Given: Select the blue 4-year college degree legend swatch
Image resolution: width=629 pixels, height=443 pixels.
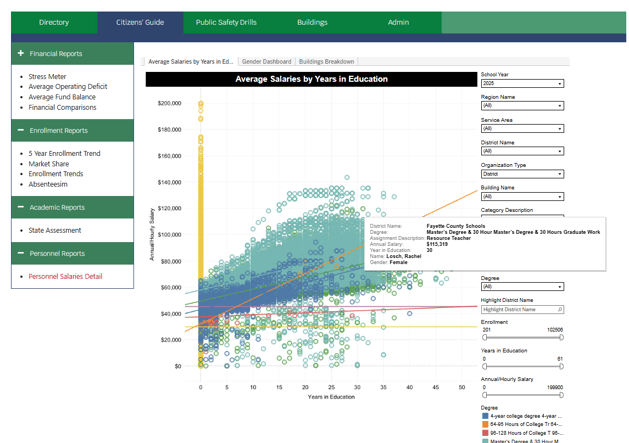Looking at the screenshot, I should tap(484, 416).
